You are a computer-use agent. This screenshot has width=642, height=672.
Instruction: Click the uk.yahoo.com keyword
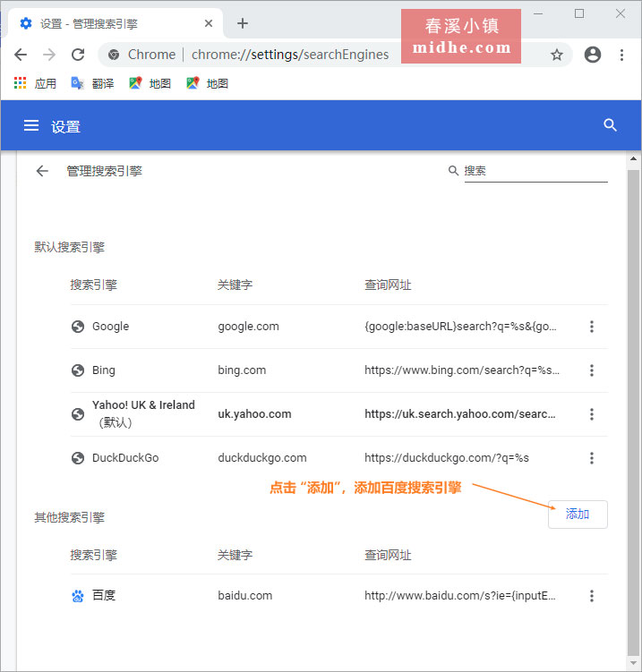(x=254, y=414)
